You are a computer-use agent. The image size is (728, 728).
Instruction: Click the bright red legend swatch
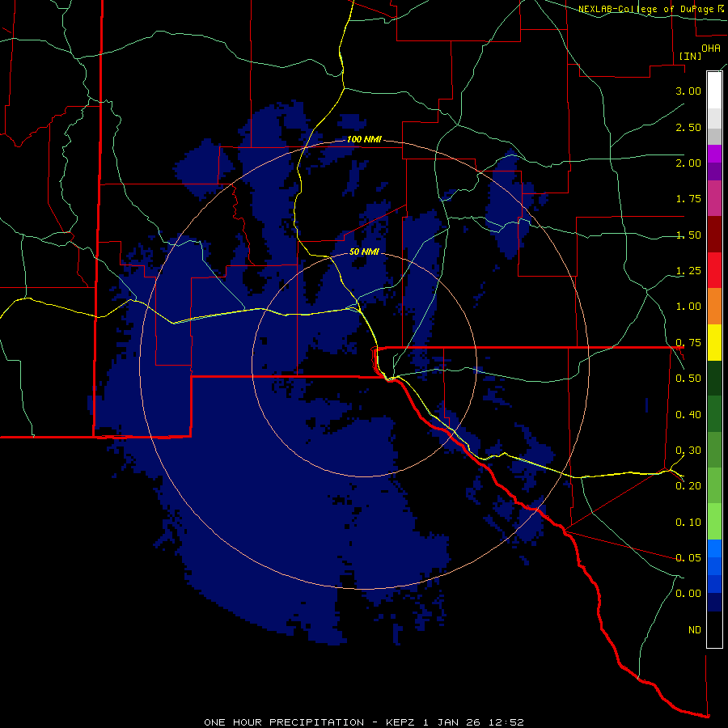pyautogui.click(x=714, y=270)
